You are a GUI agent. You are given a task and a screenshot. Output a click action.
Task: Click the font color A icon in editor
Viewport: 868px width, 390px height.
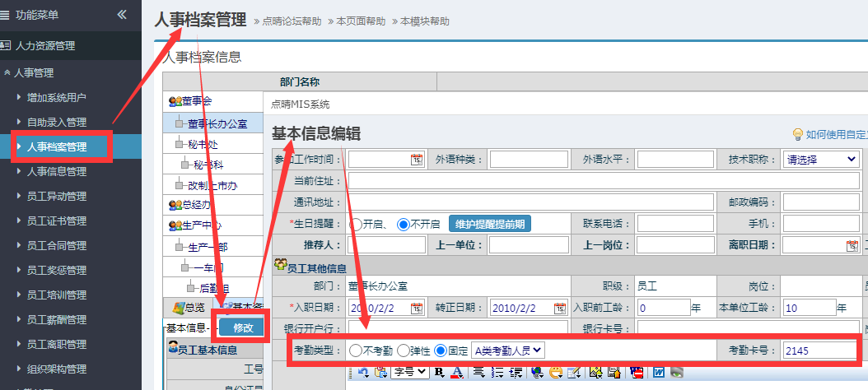(x=457, y=373)
